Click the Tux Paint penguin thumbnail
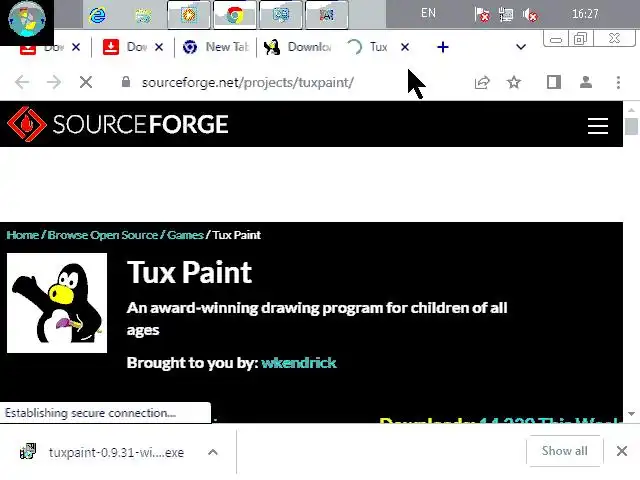The width and height of the screenshot is (640, 480). coord(57,303)
